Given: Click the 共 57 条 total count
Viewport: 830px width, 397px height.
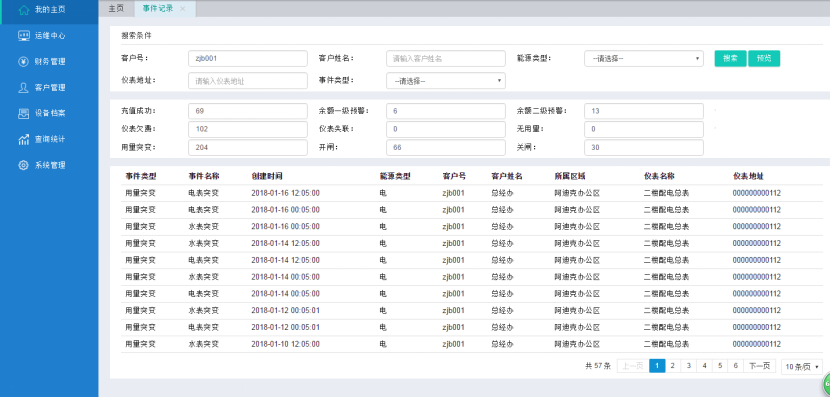Looking at the screenshot, I should tap(598, 366).
